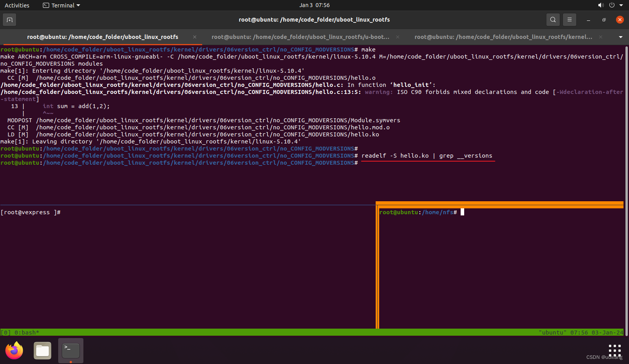Launch Firefox from the dock
Viewport: 629px width, 364px height.
point(14,351)
